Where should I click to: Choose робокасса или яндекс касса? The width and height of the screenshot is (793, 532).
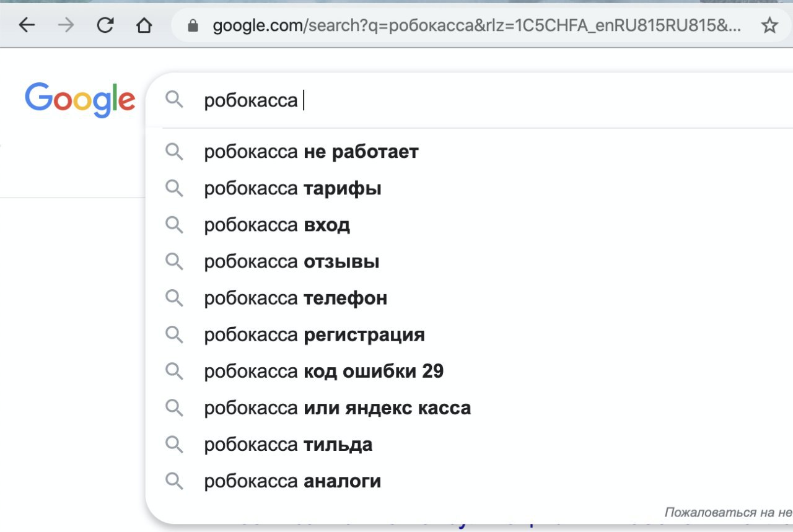pos(469,408)
